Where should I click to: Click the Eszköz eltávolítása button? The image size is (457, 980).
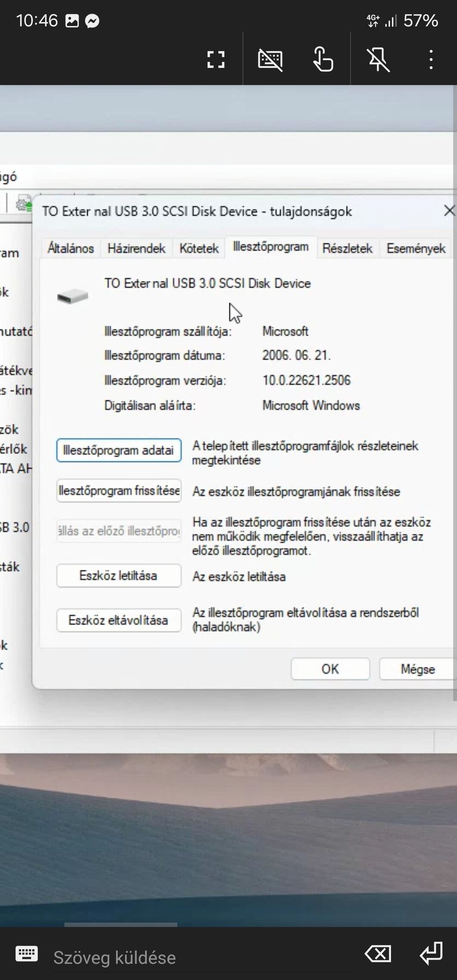(119, 620)
